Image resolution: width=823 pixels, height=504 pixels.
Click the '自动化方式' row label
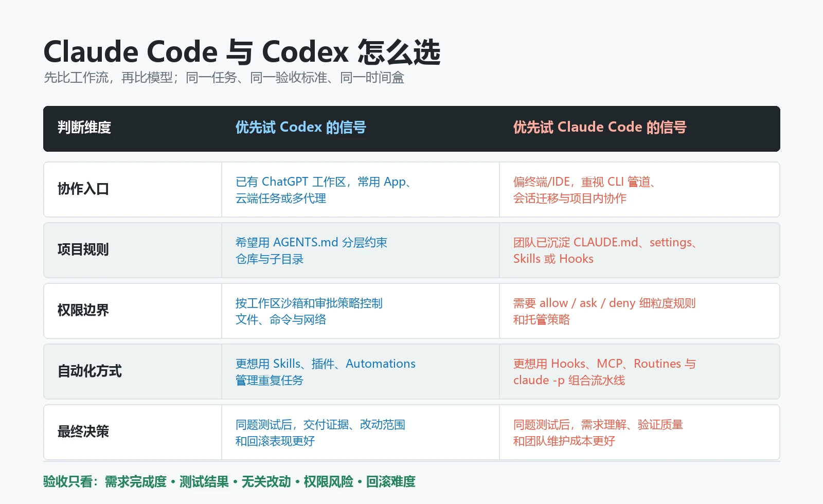point(90,371)
